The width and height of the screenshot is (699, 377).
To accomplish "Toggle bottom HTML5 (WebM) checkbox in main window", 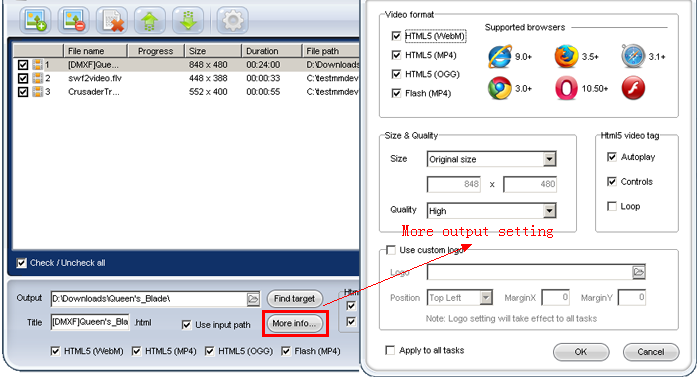I will coord(55,351).
